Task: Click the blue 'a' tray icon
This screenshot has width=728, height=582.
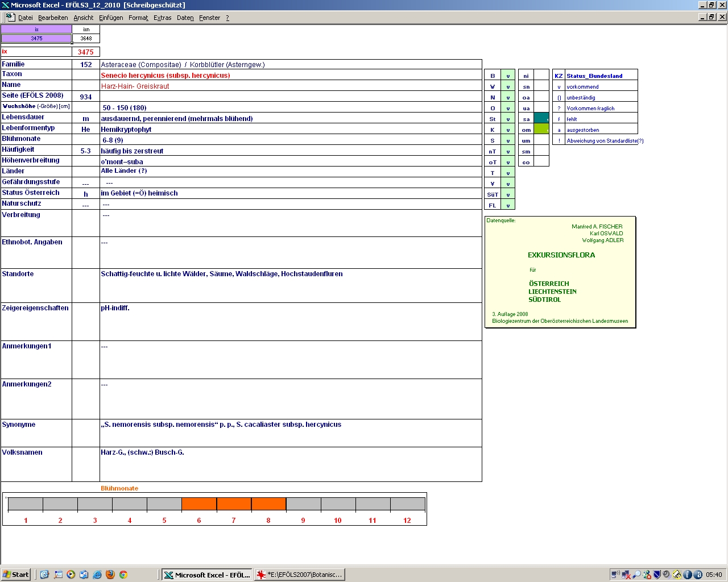Action: [698, 575]
